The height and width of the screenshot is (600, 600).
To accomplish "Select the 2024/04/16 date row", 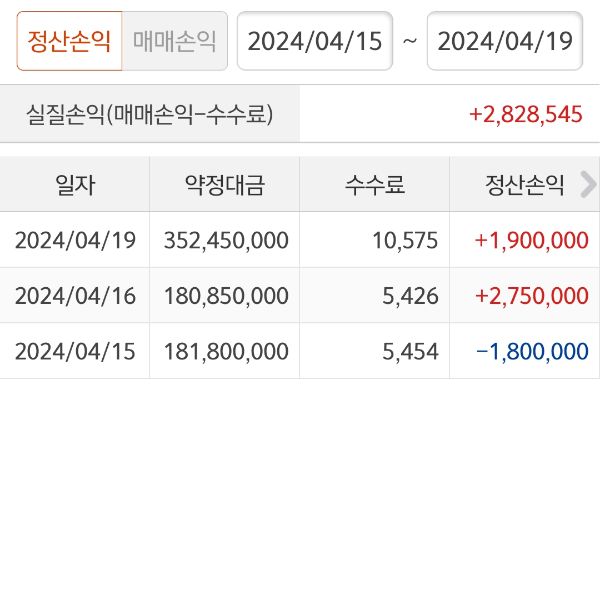I will (75, 296).
